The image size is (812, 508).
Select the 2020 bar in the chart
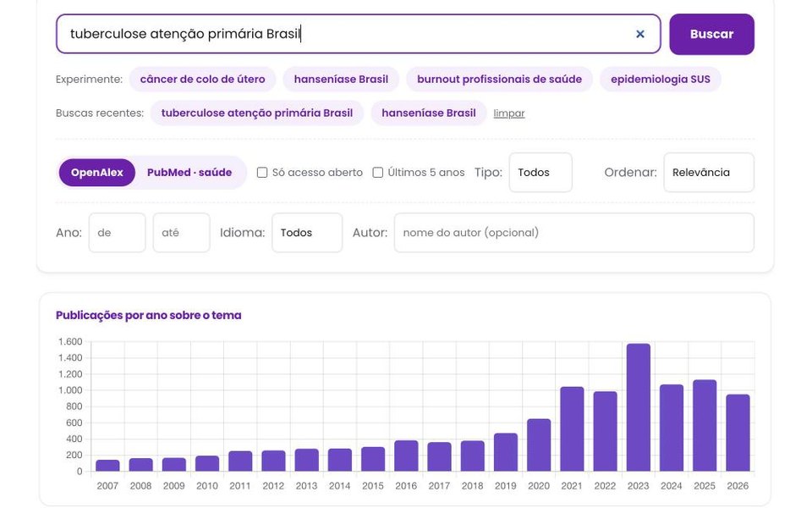pyautogui.click(x=539, y=445)
